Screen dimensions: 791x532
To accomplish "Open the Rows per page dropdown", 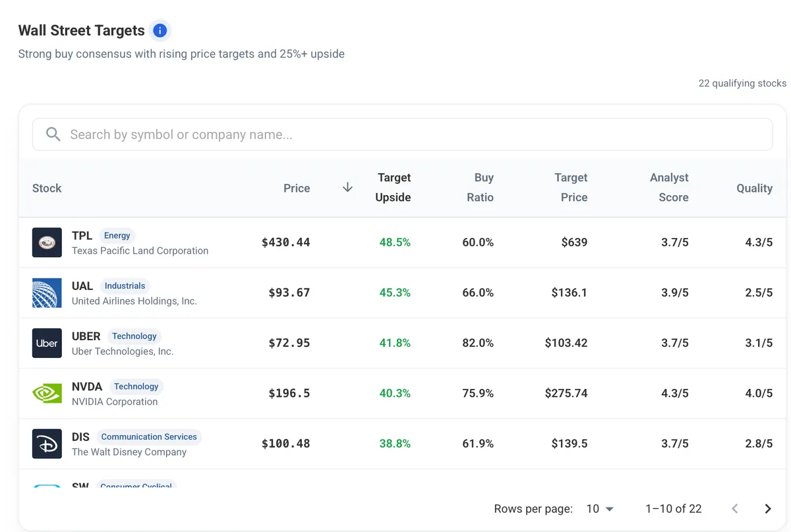I will pyautogui.click(x=600, y=509).
